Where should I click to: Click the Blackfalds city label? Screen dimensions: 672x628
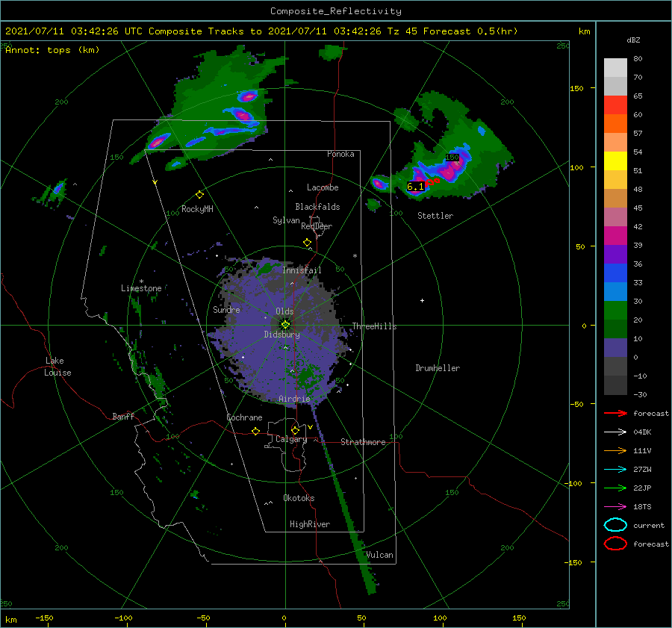[x=317, y=207]
